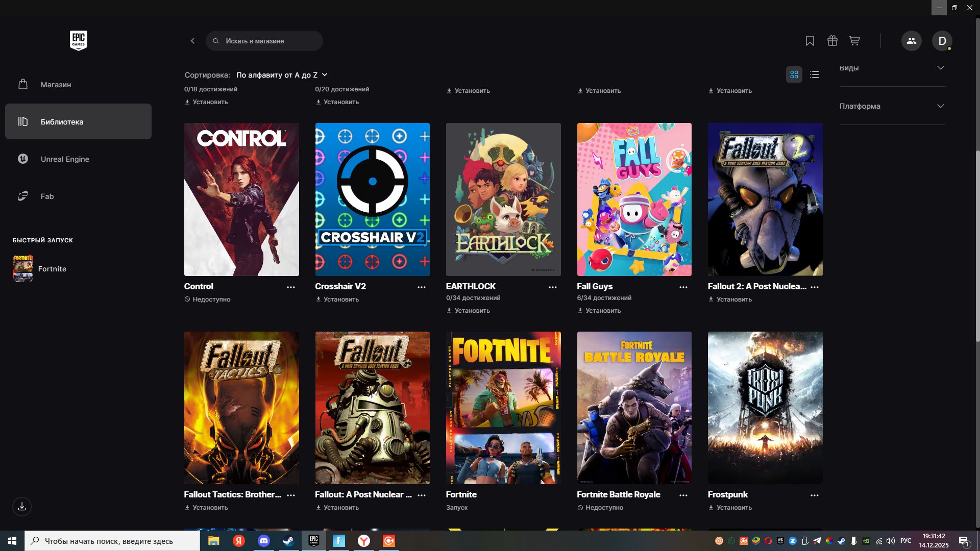This screenshot has height=551, width=980.
Task: Go to Магазин in the sidebar
Action: (x=56, y=84)
